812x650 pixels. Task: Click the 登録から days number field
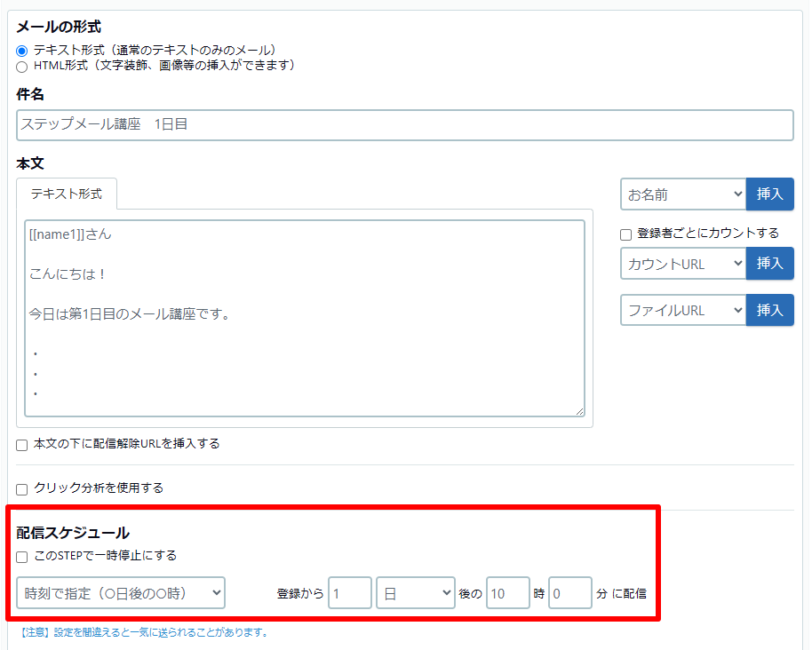pos(349,593)
